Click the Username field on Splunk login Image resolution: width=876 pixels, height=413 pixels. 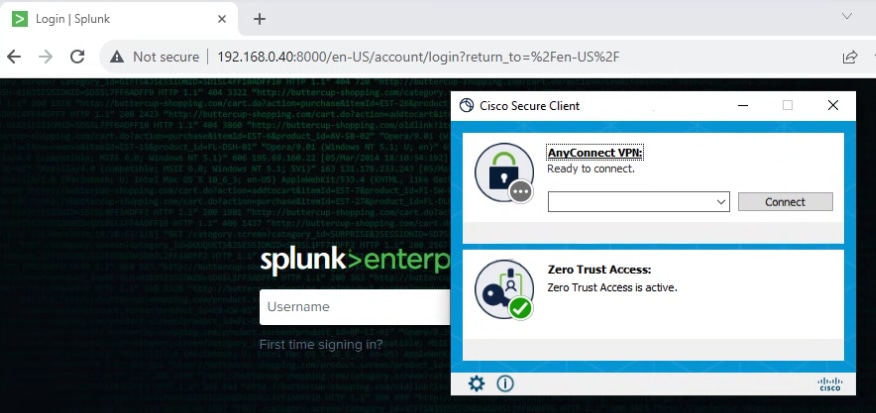(355, 307)
